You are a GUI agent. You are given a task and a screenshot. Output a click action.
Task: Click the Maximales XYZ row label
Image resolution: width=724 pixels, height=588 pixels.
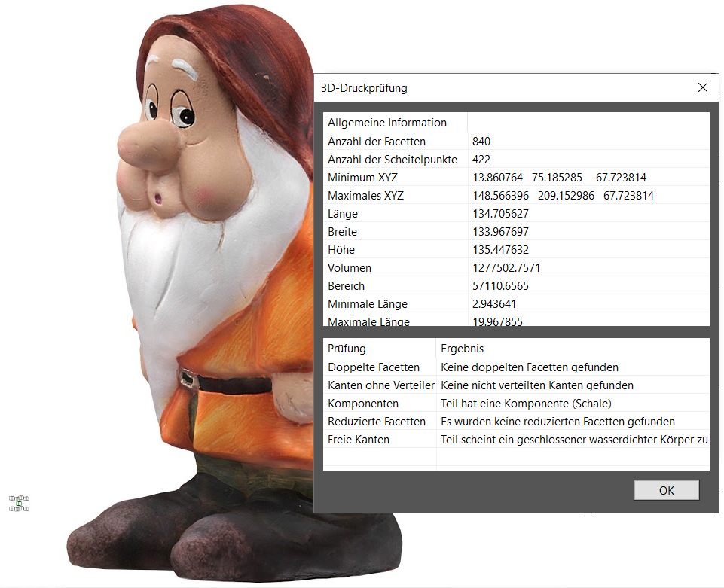(x=365, y=195)
